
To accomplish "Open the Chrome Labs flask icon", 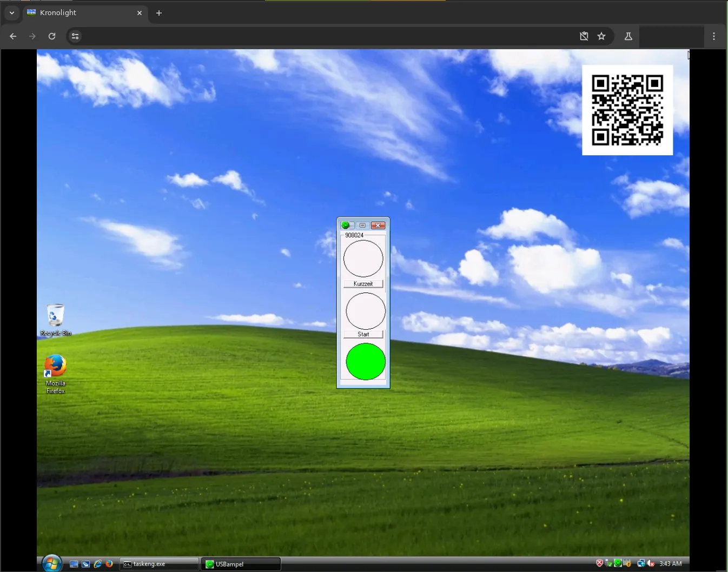I will (628, 36).
